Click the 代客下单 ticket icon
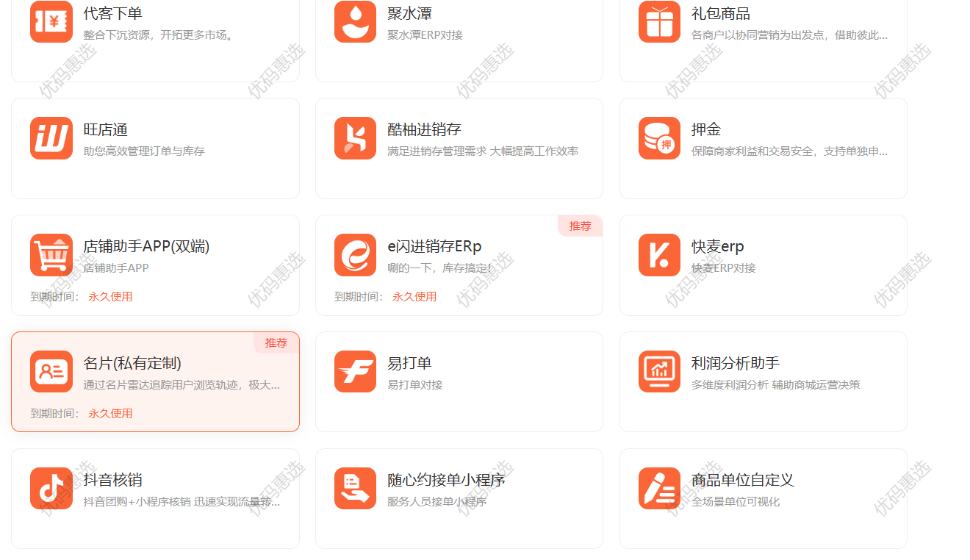Viewport: 970px width, 560px height. point(51,22)
